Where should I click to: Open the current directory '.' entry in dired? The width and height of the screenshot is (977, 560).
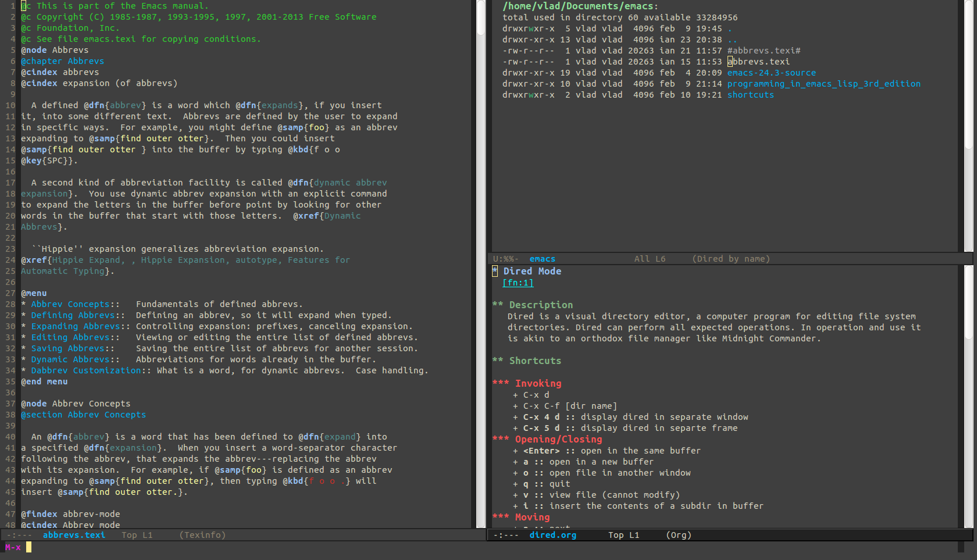(x=730, y=28)
